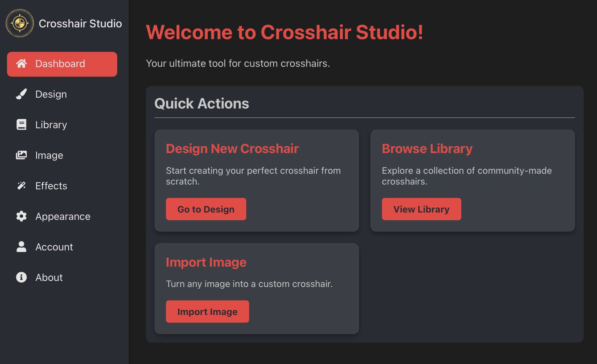Click the Dashboard home icon
This screenshot has width=597, height=364.
21,64
